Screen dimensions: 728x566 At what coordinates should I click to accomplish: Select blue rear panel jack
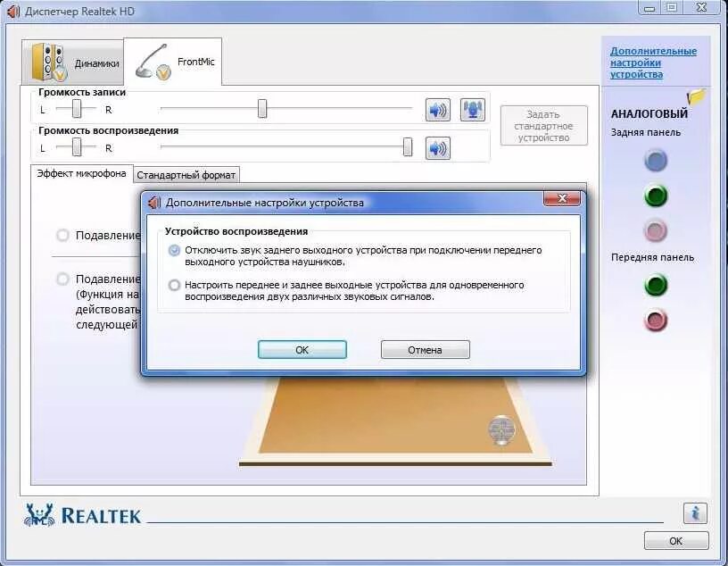pyautogui.click(x=656, y=161)
